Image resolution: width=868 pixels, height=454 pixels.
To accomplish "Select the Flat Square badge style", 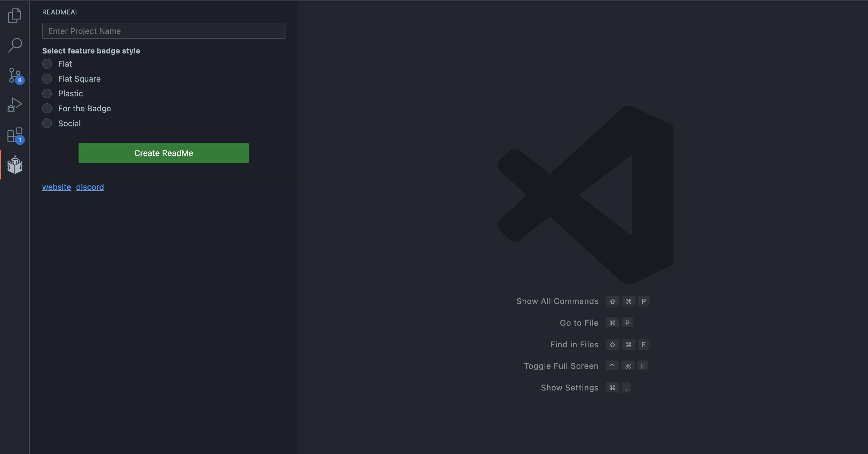I will pyautogui.click(x=47, y=79).
